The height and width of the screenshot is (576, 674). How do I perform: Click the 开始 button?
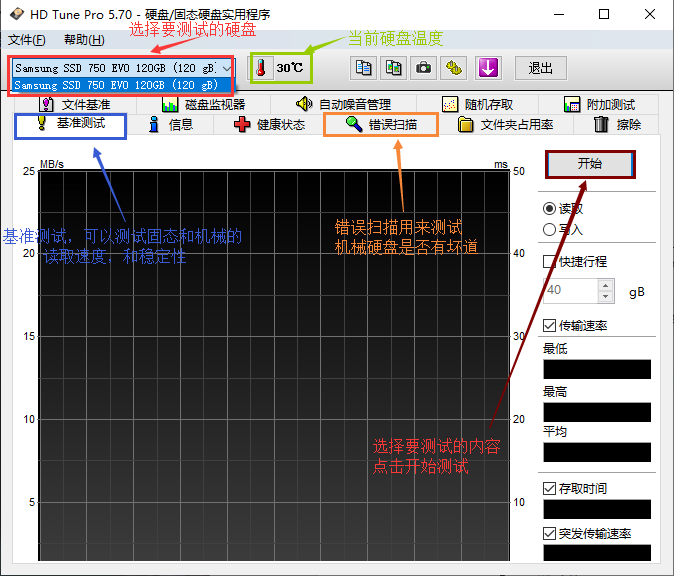click(x=590, y=164)
